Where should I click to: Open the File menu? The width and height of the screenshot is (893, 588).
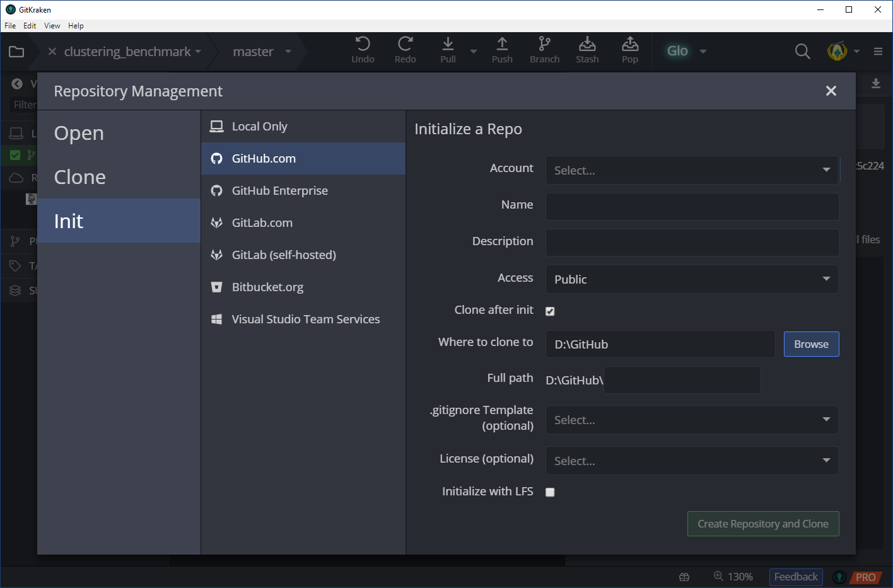[x=10, y=26]
